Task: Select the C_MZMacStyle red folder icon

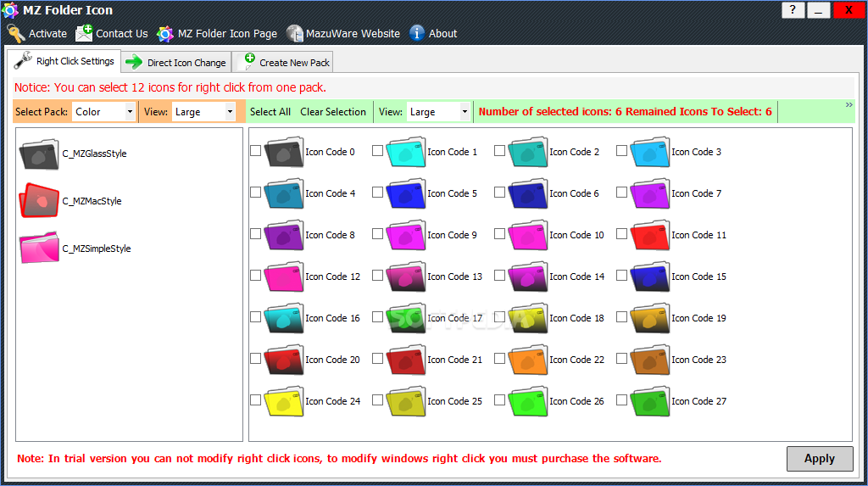Action: pyautogui.click(x=39, y=201)
